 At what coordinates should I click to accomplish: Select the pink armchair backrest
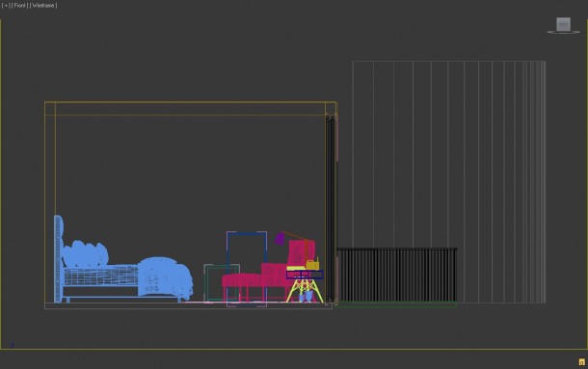coord(301,252)
